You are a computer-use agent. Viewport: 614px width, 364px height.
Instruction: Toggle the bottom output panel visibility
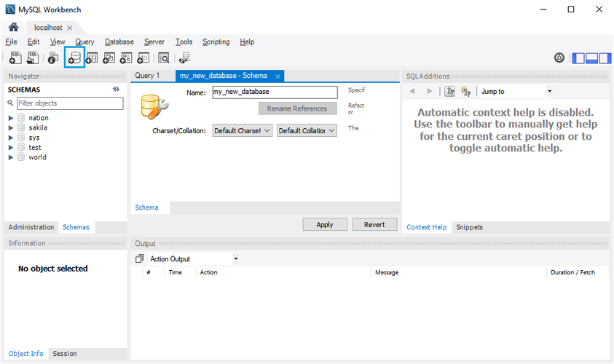point(591,58)
